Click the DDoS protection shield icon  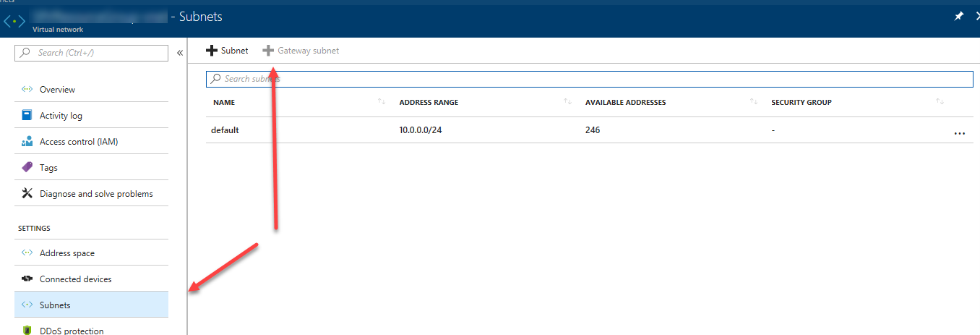(x=27, y=331)
